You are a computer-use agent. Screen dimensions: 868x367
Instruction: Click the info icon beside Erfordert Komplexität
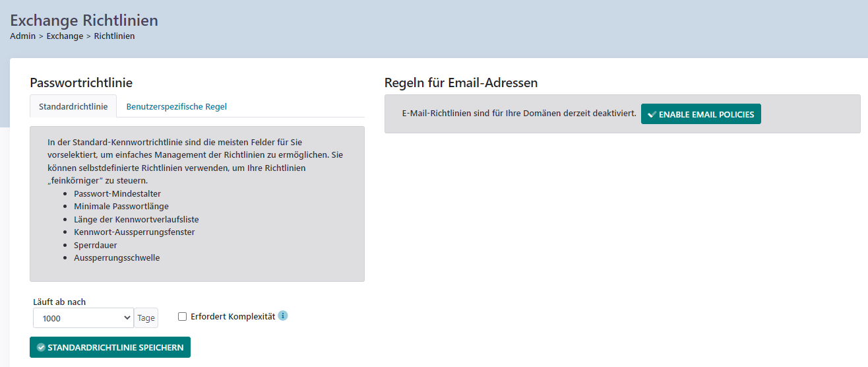283,316
